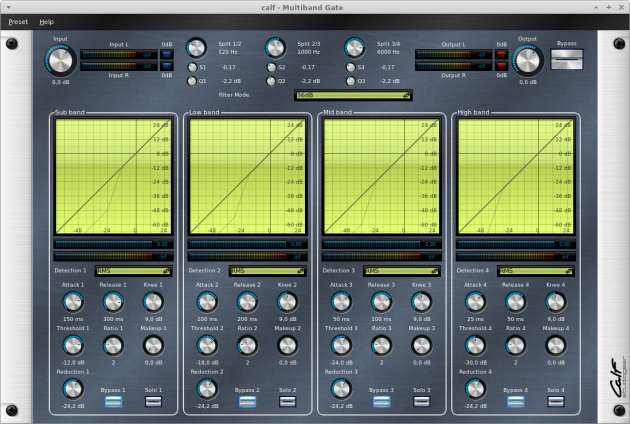Toggle Solo 2 for Low band
Viewport: 630px width, 424px height.
click(288, 401)
